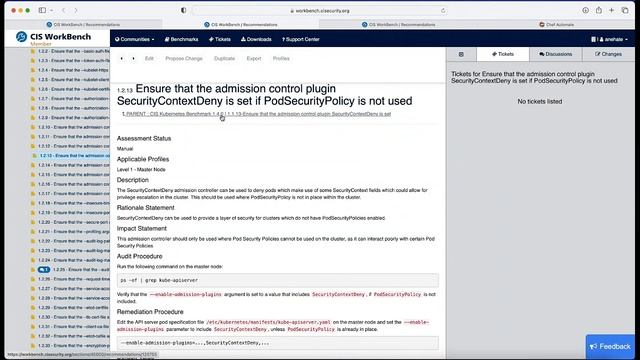Select tree item 1.2.2 basic-auth-file

[x=74, y=51]
